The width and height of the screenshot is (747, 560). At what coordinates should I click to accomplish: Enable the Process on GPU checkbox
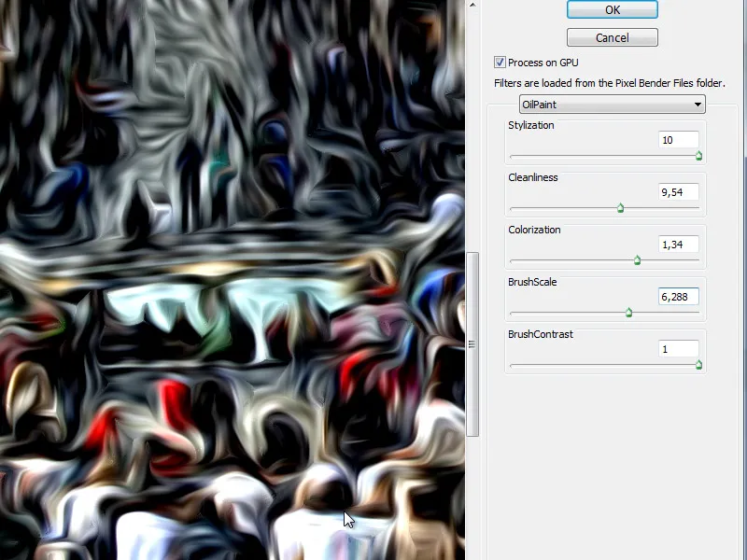[500, 63]
